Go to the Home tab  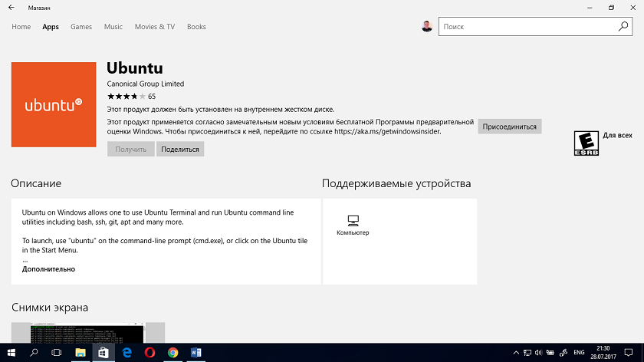tap(21, 27)
